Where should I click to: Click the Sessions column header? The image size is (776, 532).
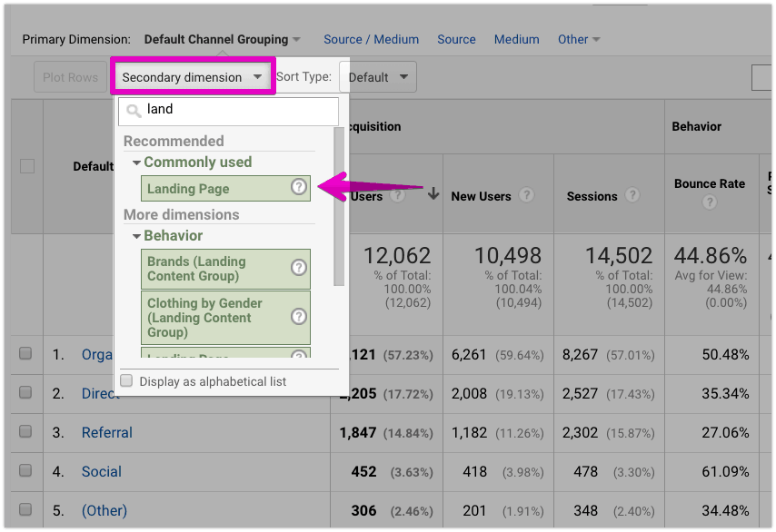pyautogui.click(x=592, y=196)
